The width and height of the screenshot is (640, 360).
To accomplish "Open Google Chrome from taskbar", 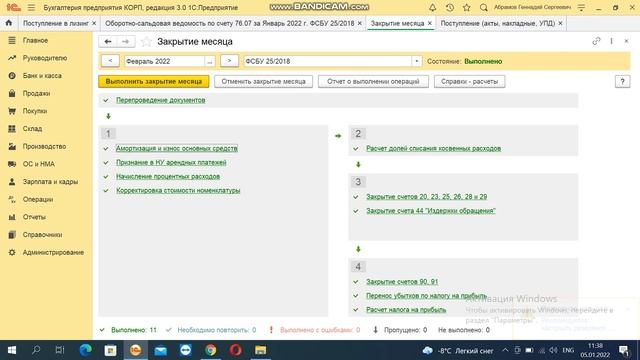I will click(211, 350).
